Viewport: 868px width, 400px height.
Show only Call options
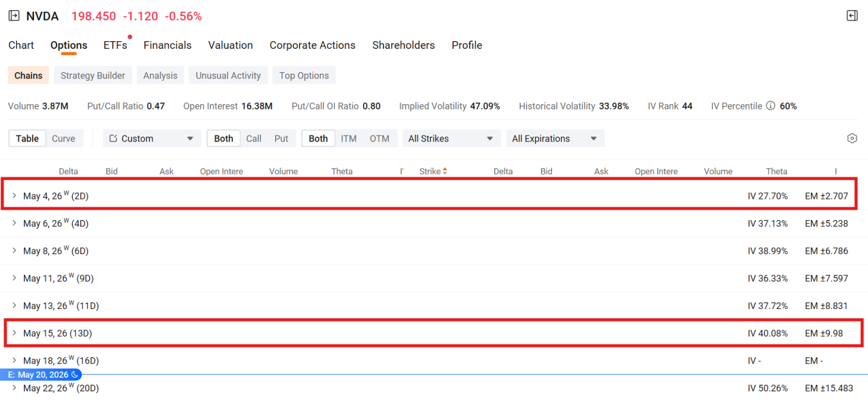253,138
